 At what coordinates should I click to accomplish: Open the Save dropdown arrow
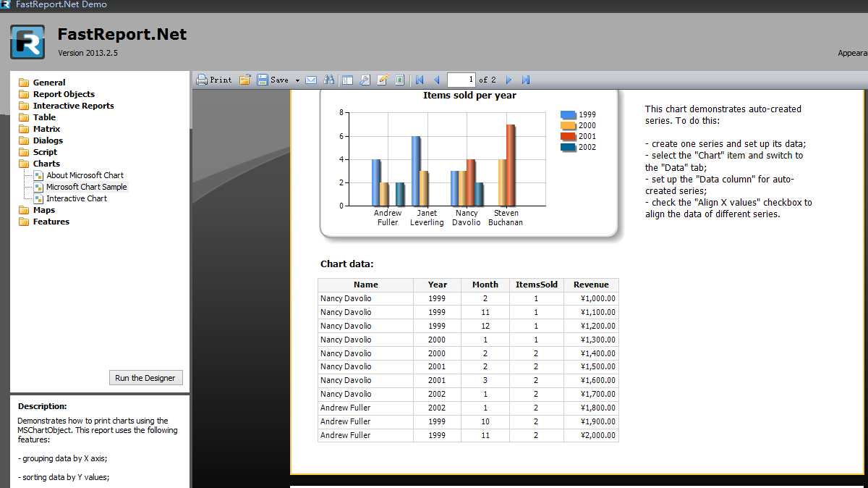point(297,80)
